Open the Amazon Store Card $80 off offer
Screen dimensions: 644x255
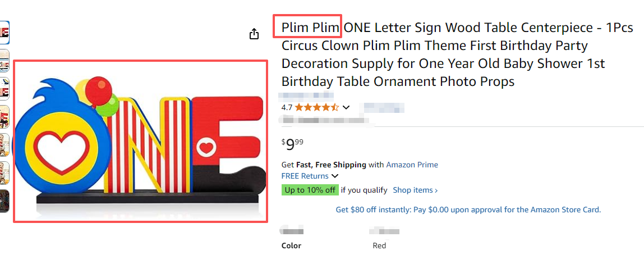coord(468,210)
